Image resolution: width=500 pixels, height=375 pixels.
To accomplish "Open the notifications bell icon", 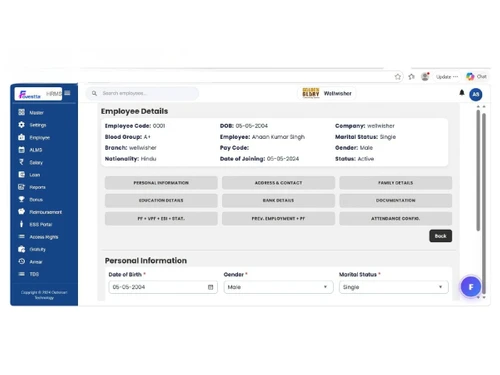I will point(462,93).
